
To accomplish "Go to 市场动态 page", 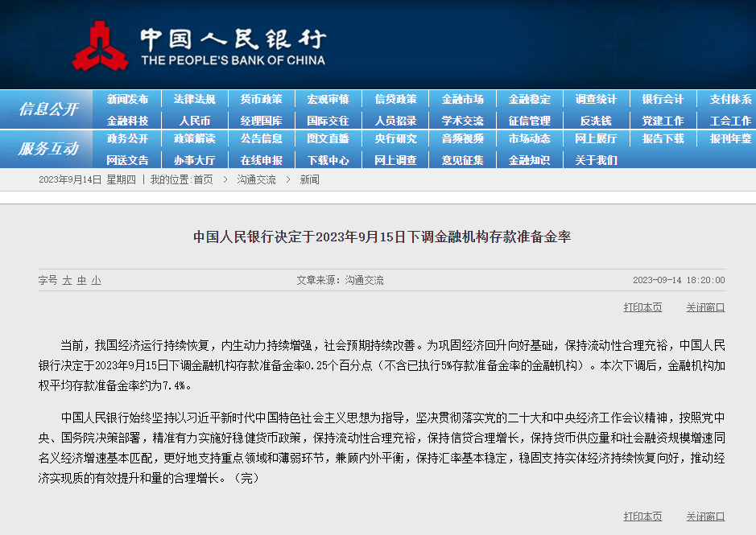I will click(x=530, y=139).
